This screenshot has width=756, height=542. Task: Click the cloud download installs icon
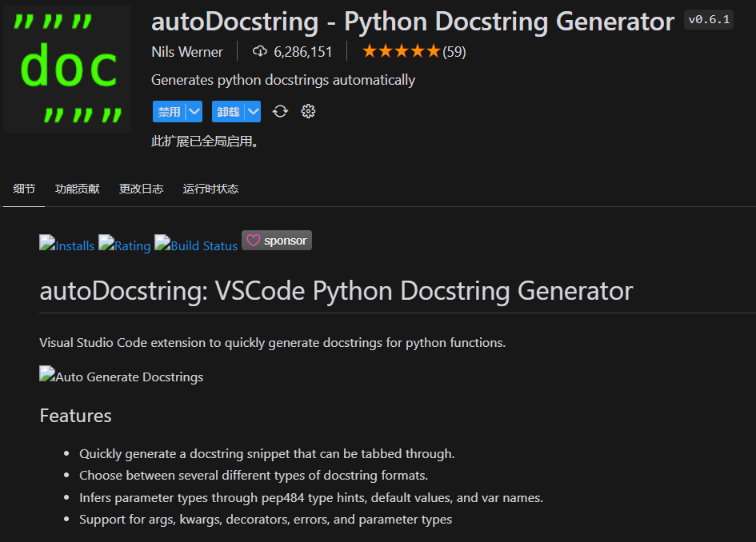[260, 51]
